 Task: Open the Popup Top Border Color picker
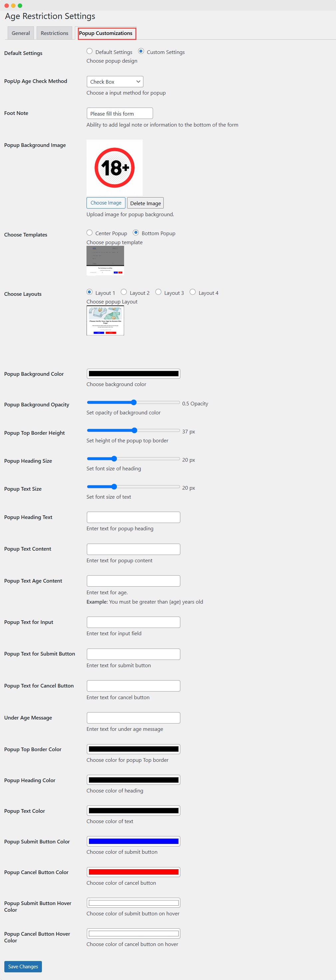133,749
